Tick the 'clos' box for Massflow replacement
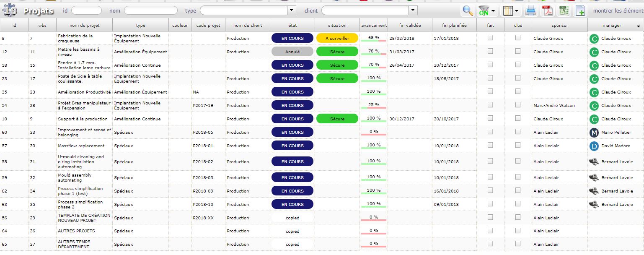This screenshot has width=644, height=255. [518, 145]
